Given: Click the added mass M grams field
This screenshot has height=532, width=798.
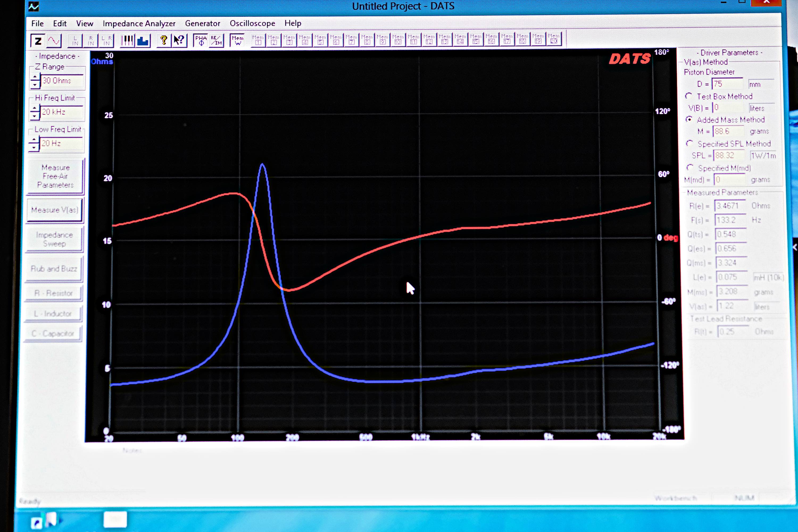Looking at the screenshot, I should pyautogui.click(x=729, y=131).
